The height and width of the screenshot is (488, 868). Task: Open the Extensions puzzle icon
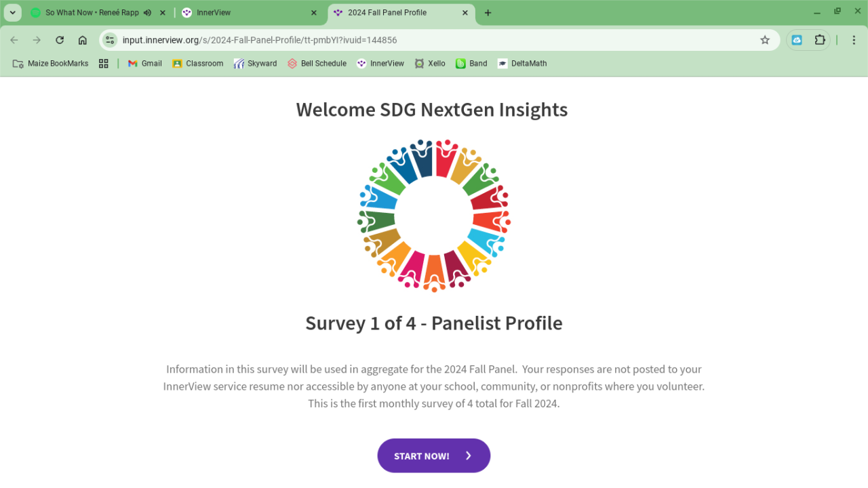(x=820, y=40)
